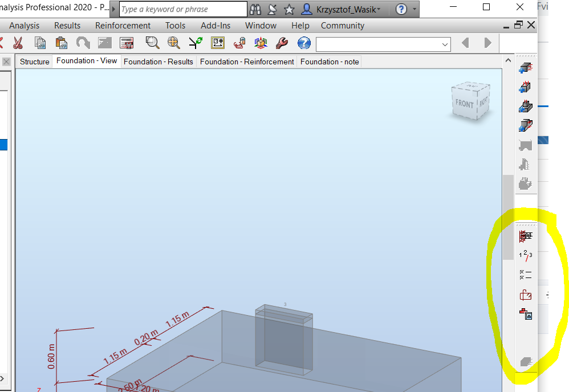Open the Krzysztof_Wasik account dropdown

pos(336,9)
